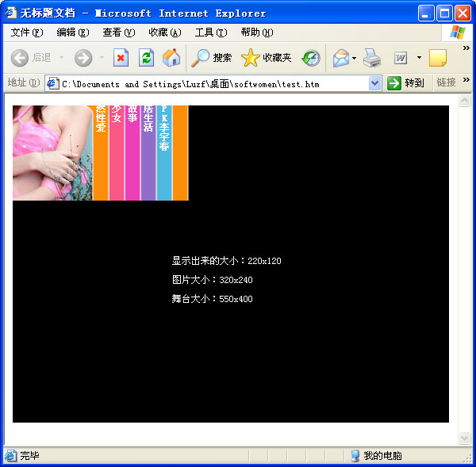Click the blue stripe labeled PK李宇春
The width and height of the screenshot is (476, 467).
164,153
